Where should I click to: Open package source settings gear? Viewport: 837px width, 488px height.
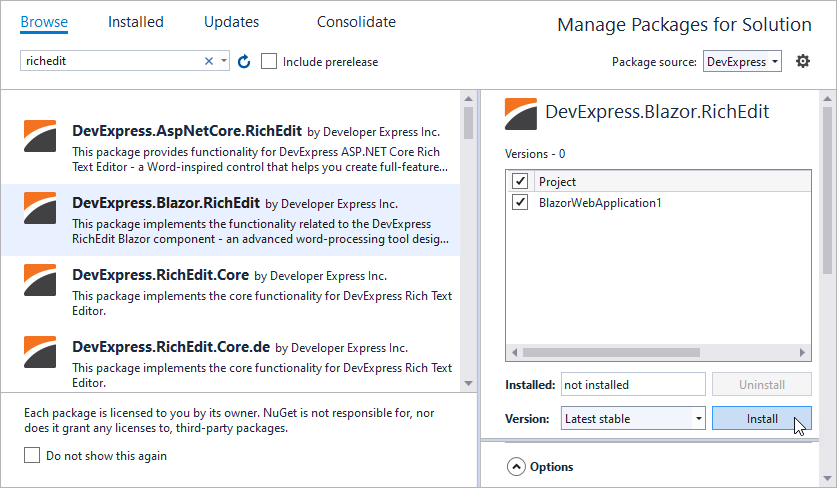pyautogui.click(x=802, y=61)
